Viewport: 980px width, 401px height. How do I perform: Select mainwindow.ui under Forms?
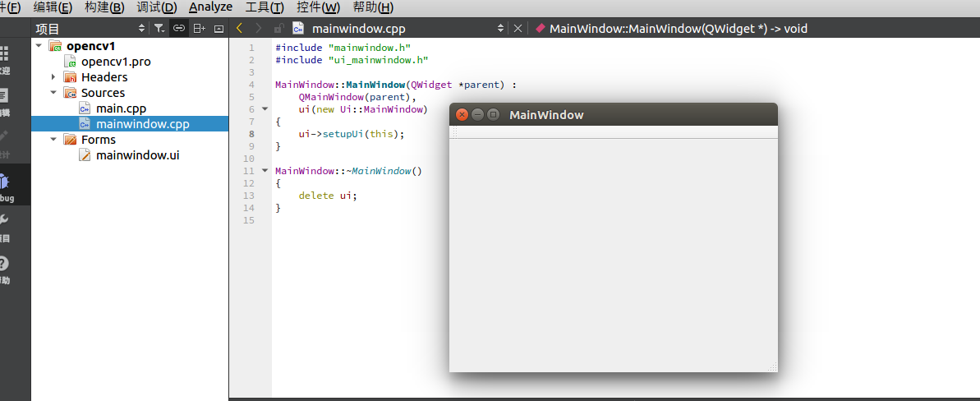click(x=137, y=155)
